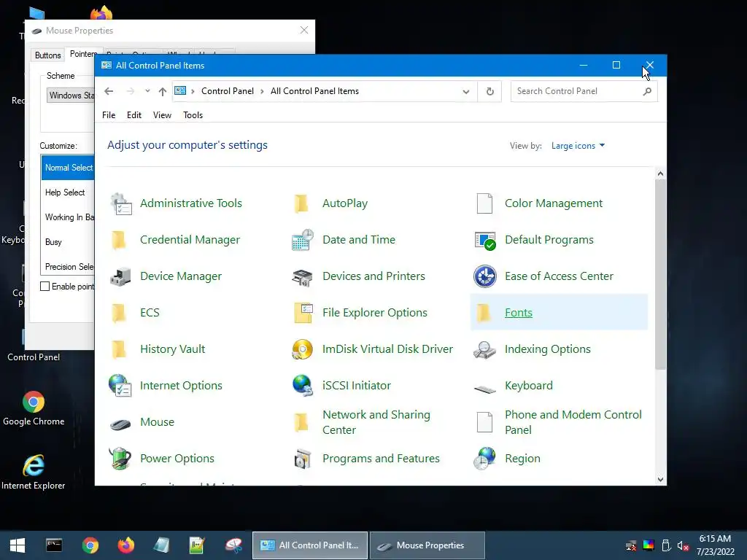The image size is (747, 560).
Task: Open Phone and Modem Control Panel icon
Action: (484, 422)
